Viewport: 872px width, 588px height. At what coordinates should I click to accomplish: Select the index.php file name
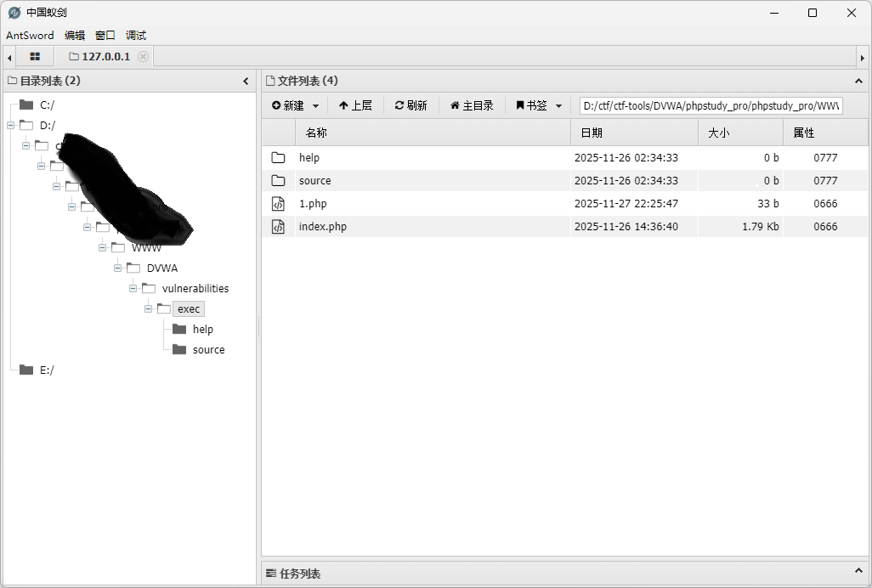(323, 227)
